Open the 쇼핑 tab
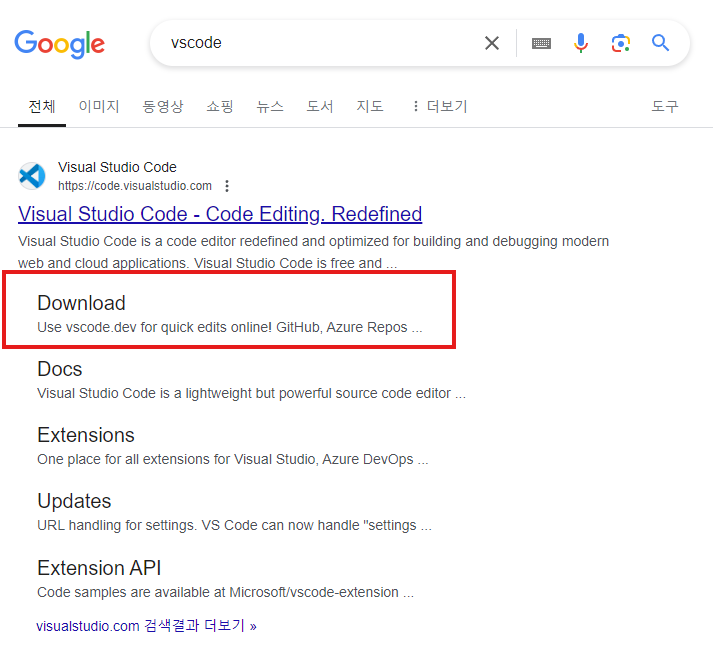The width and height of the screenshot is (713, 658). [220, 106]
